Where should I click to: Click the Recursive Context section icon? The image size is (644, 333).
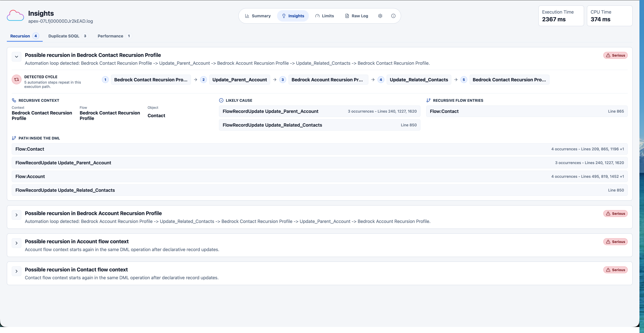[14, 100]
